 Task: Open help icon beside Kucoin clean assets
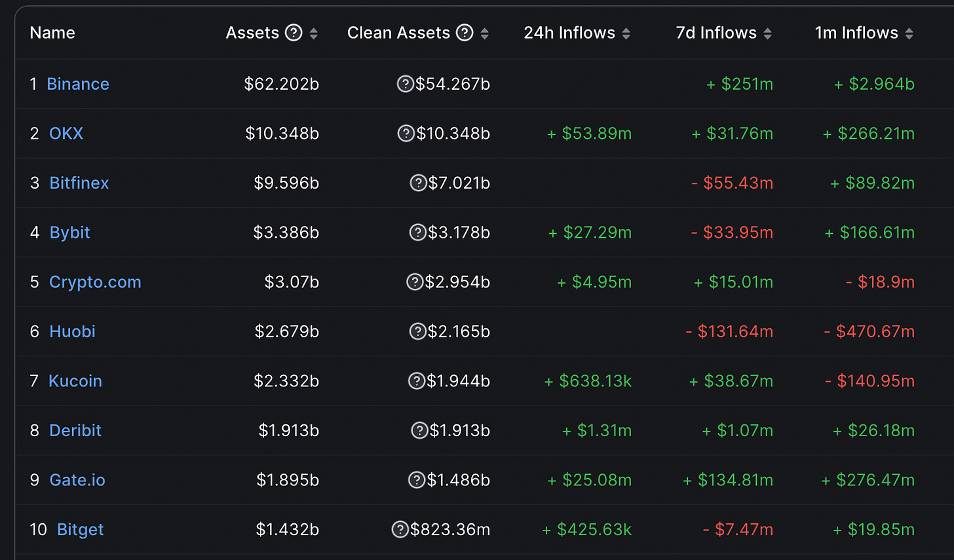pyautogui.click(x=416, y=381)
